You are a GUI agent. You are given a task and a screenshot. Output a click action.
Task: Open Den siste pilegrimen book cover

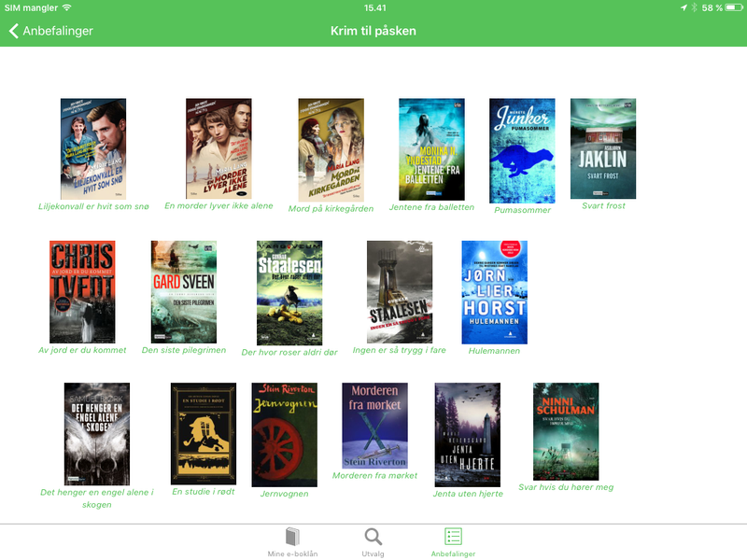click(184, 291)
